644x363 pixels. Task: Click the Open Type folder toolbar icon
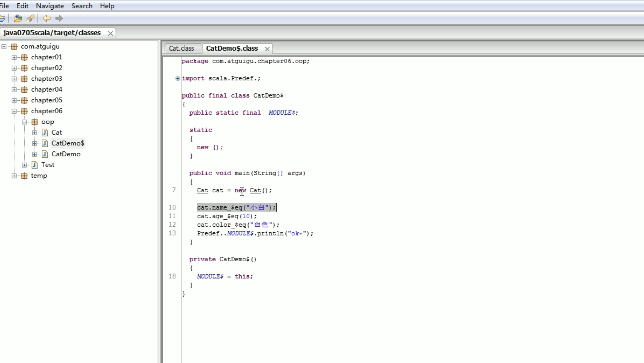[x=18, y=19]
